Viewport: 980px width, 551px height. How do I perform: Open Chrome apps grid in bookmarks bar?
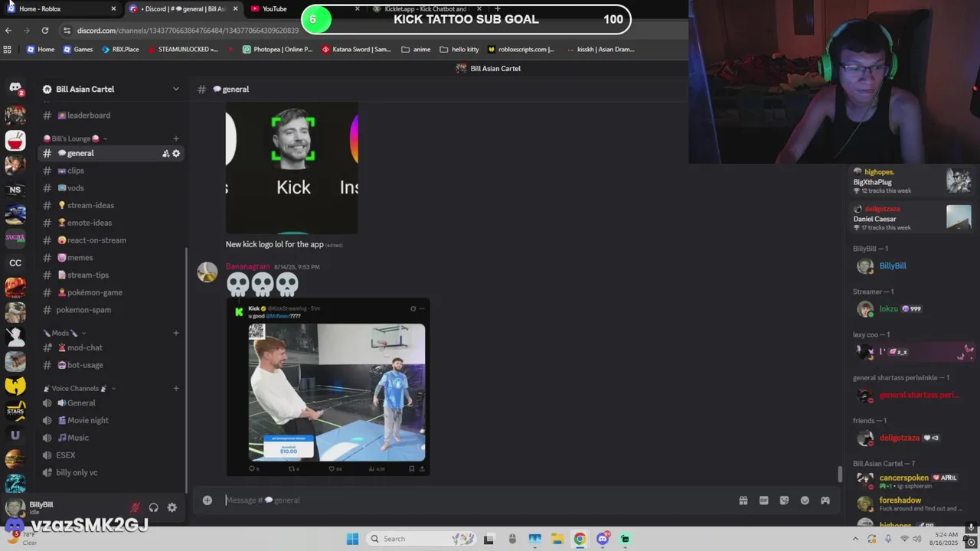pyautogui.click(x=8, y=50)
